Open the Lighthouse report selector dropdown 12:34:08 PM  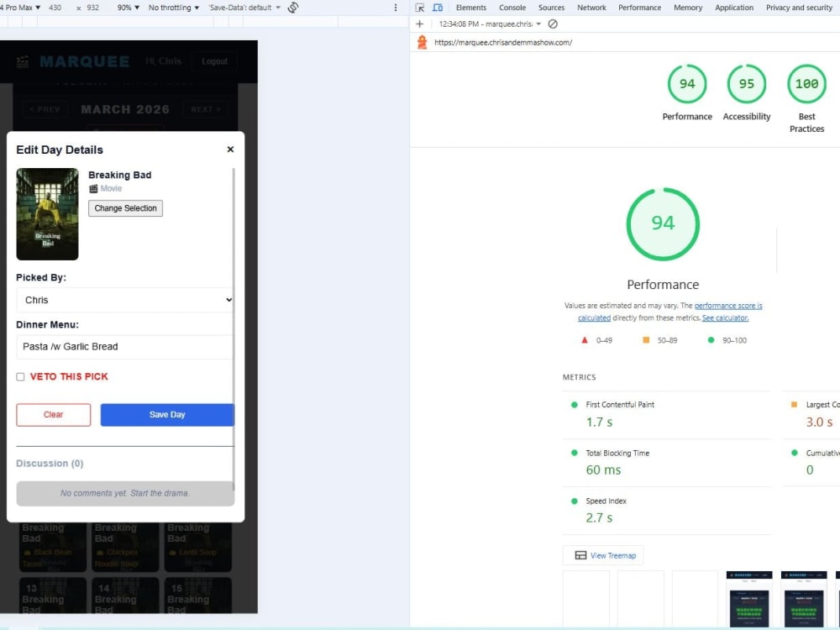tap(490, 24)
